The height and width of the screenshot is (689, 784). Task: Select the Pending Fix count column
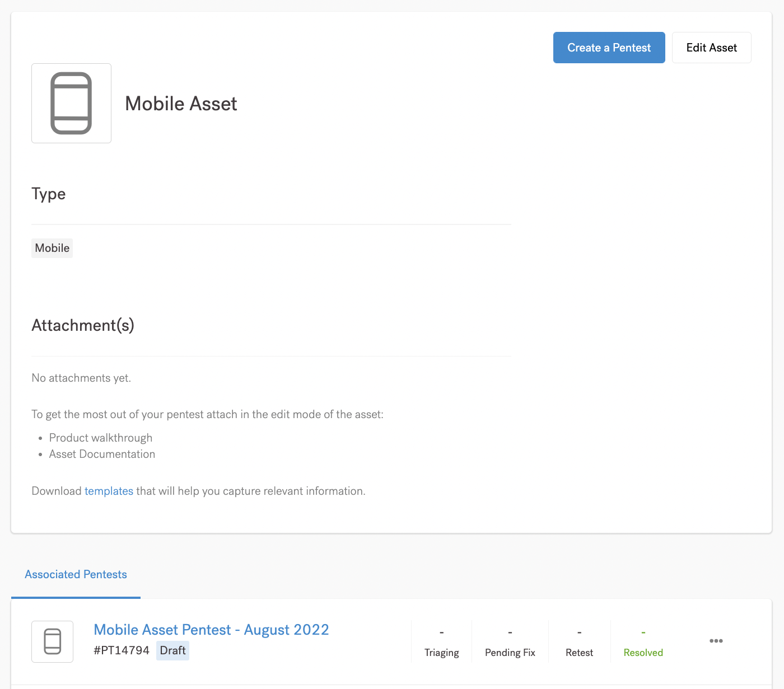(x=510, y=642)
